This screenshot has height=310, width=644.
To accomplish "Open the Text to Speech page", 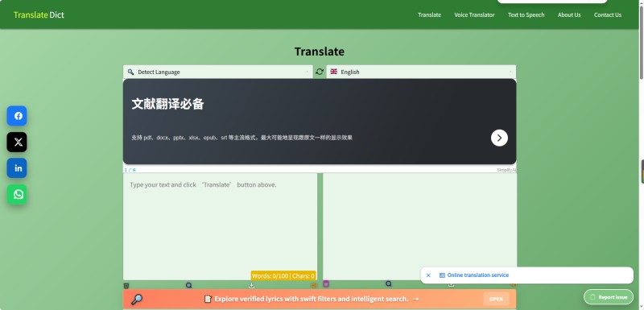I will click(526, 14).
